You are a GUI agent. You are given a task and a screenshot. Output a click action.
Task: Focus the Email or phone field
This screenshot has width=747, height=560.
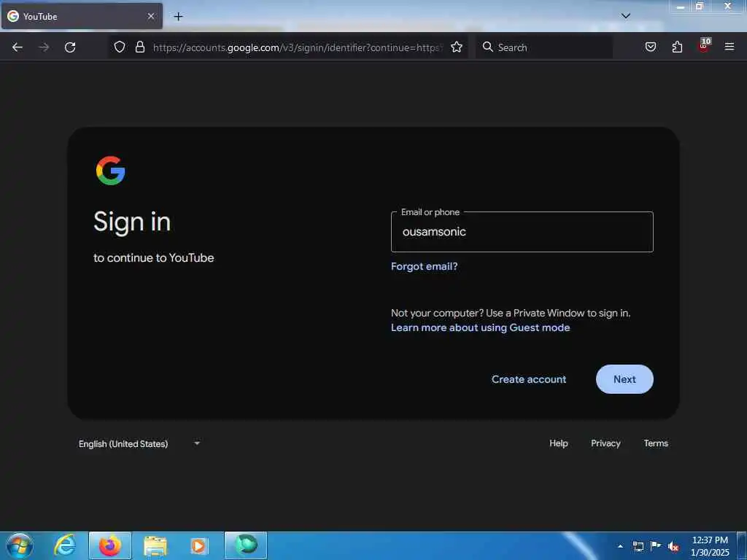(x=522, y=232)
